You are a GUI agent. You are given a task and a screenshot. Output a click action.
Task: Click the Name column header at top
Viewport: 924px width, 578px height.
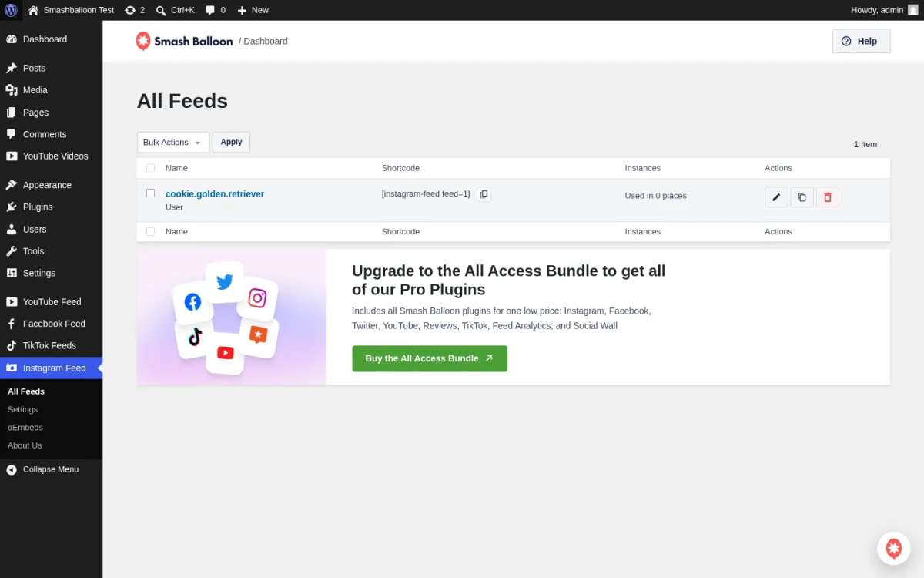pos(176,168)
